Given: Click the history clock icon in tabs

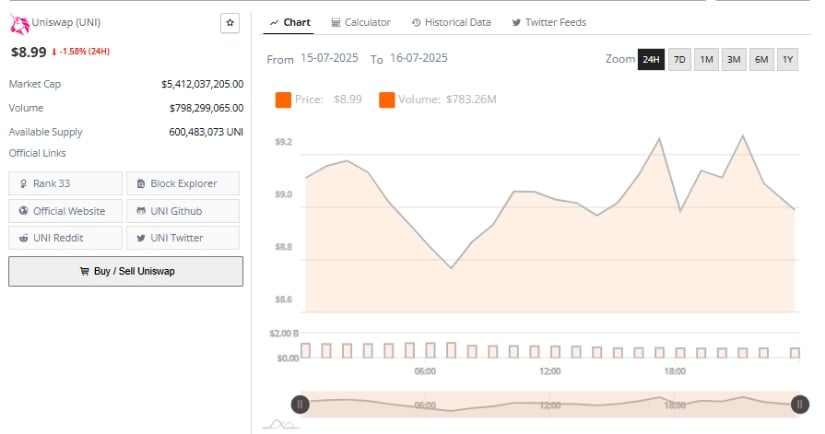Looking at the screenshot, I should 416,23.
